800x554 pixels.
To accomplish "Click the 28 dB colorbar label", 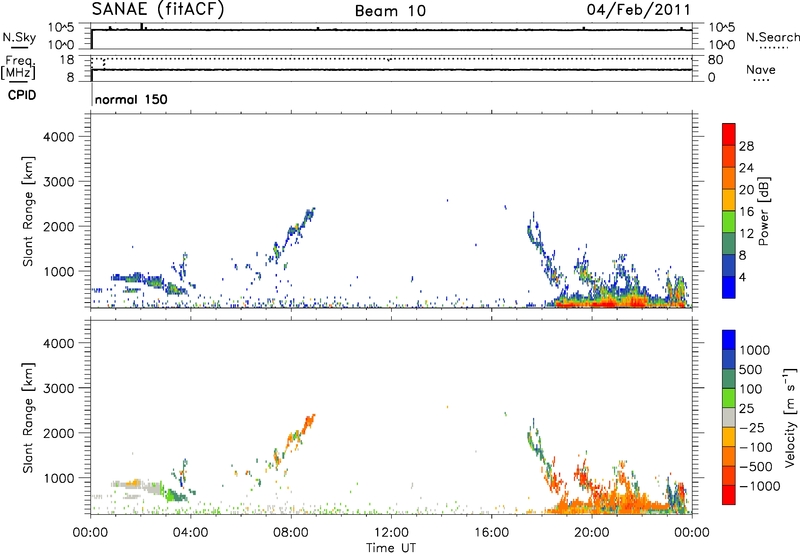I will 746,146.
